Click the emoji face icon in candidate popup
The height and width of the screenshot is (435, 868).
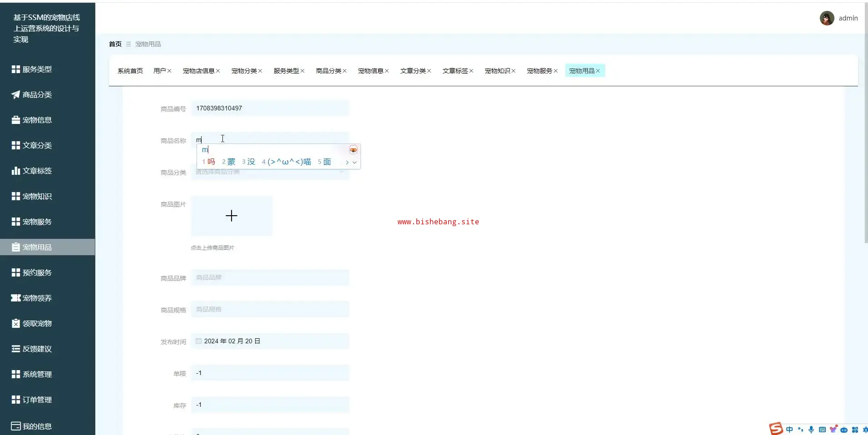pos(353,150)
